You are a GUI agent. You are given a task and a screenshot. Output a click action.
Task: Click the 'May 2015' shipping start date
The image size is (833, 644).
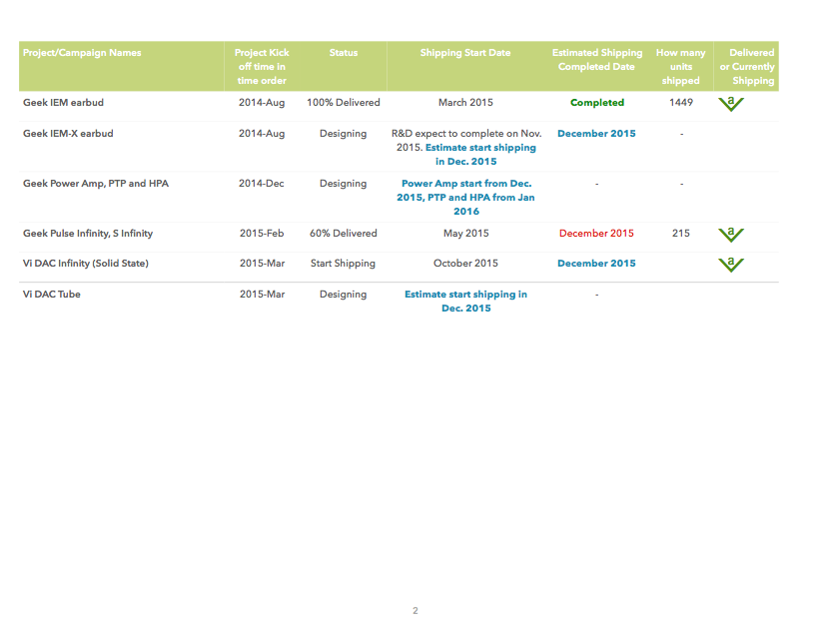pyautogui.click(x=465, y=233)
